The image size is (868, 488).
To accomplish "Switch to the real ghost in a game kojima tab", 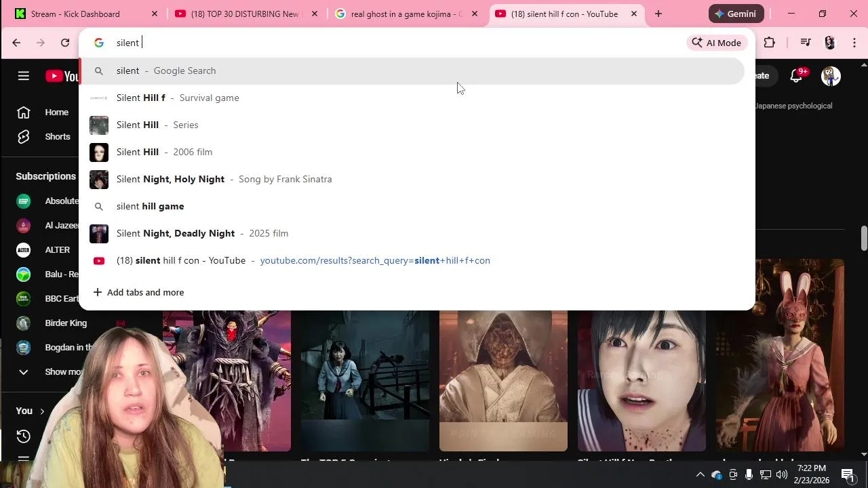I will pos(406,14).
